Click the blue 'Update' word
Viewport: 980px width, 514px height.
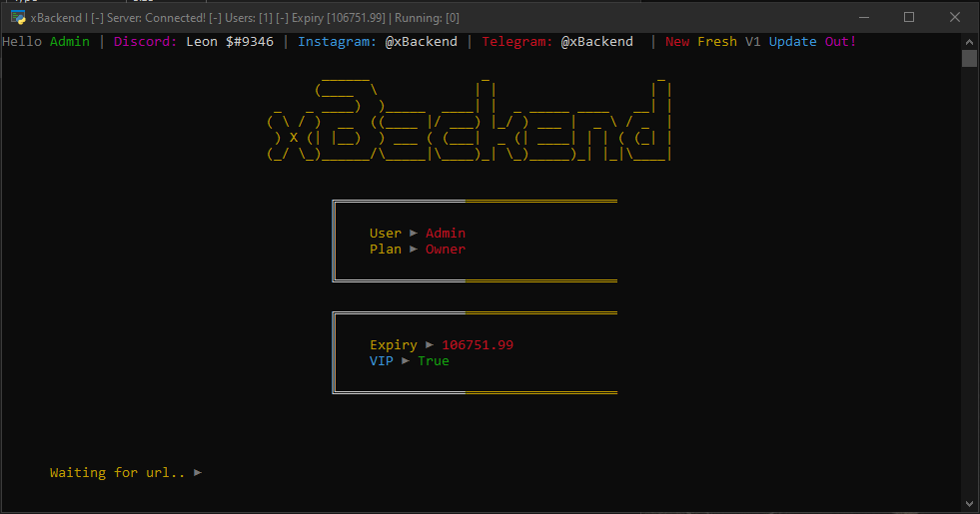point(793,42)
